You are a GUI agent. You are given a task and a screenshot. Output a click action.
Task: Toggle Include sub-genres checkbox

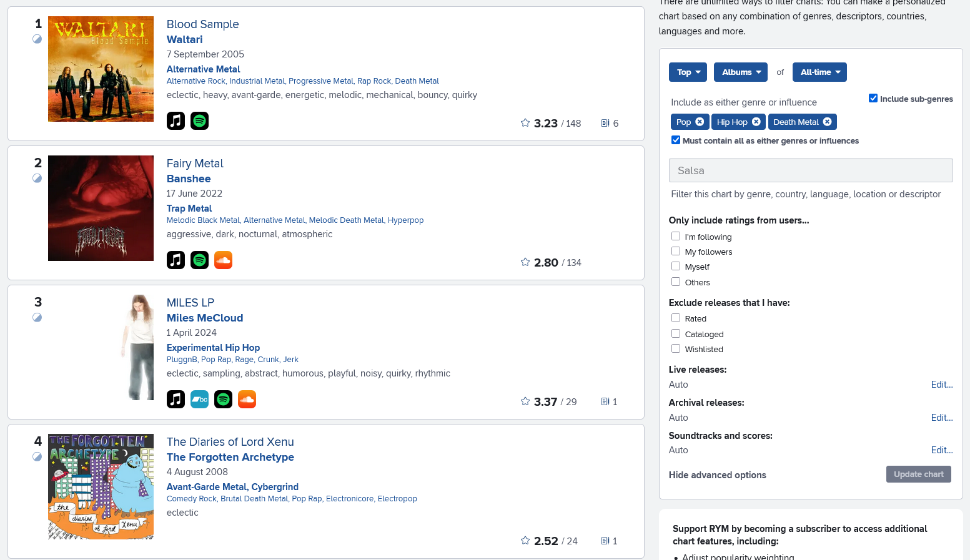point(873,98)
